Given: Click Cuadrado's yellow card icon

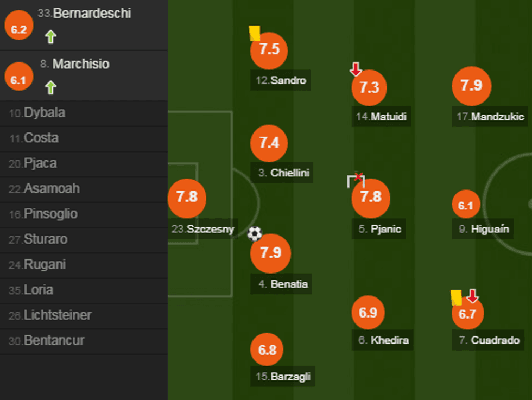Looking at the screenshot, I should [x=456, y=297].
